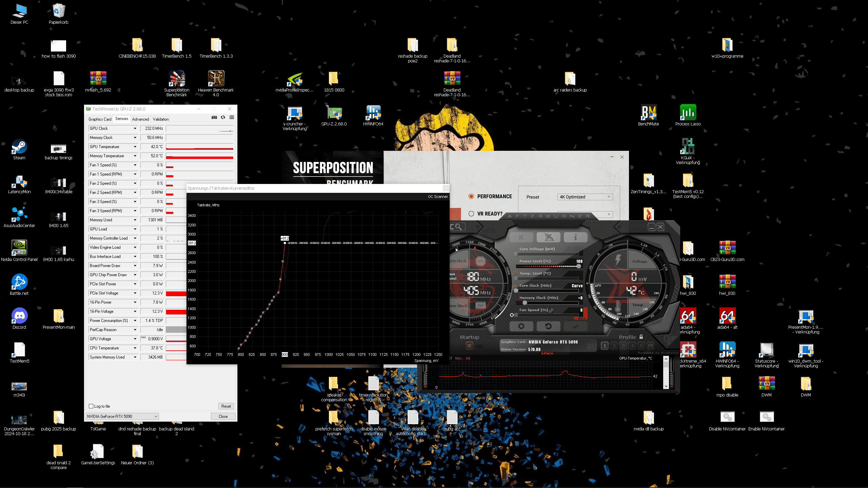Click GPU-Z Reset button
Screen dimensions: 868x488
click(226, 406)
